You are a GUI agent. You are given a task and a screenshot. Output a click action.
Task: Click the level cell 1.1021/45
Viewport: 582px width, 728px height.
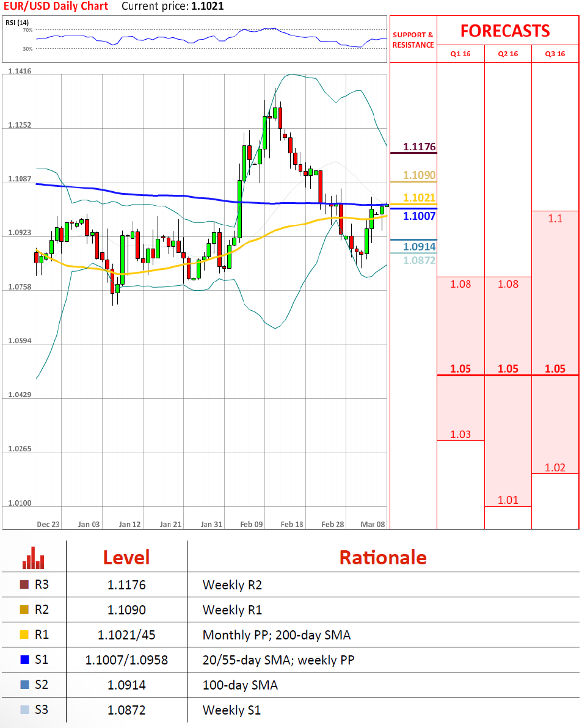(126, 635)
